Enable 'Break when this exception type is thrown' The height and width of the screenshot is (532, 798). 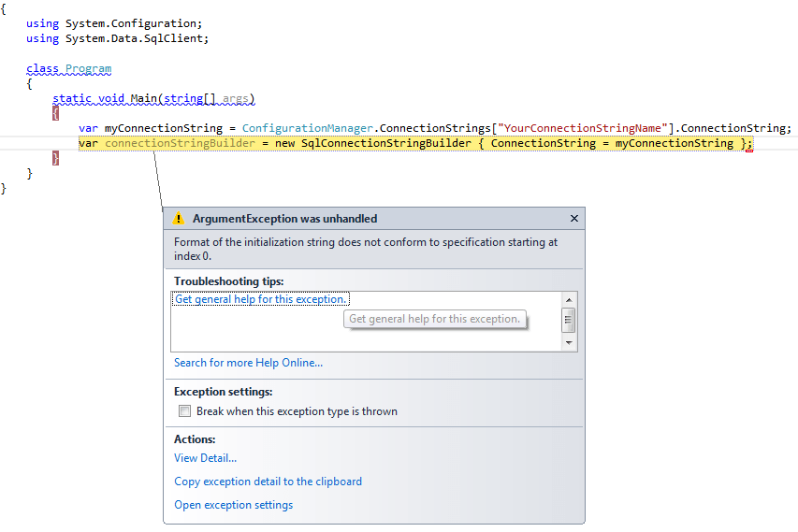click(184, 411)
